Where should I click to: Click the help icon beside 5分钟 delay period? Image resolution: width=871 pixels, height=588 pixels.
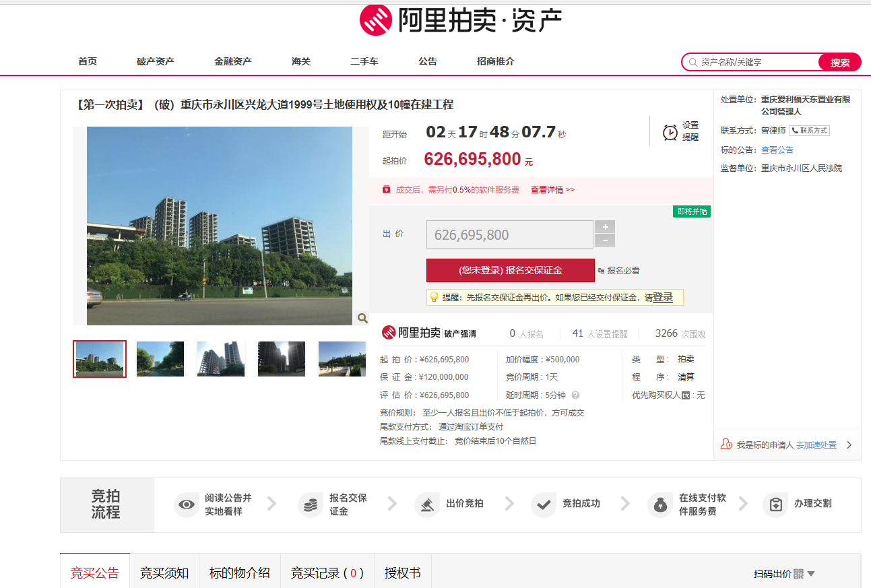click(575, 395)
